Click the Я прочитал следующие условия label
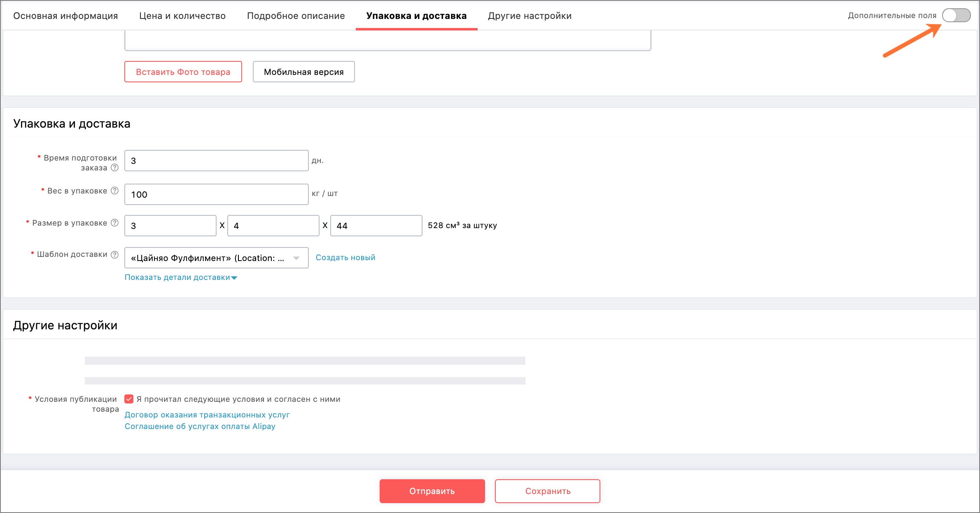Screen dimensions: 980x513 [x=238, y=399]
